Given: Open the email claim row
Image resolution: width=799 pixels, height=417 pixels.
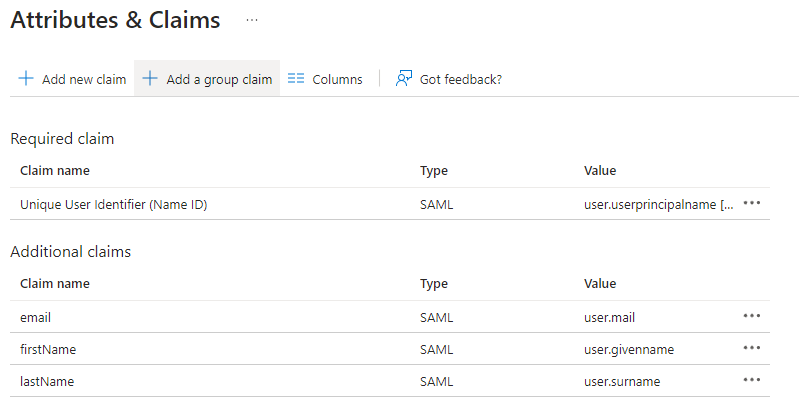Looking at the screenshot, I should click(390, 317).
